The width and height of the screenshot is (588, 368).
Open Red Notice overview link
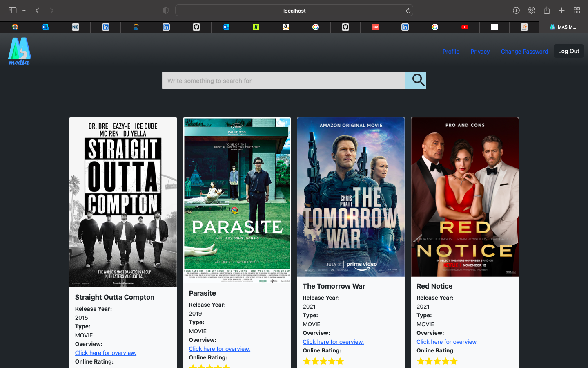tap(447, 342)
